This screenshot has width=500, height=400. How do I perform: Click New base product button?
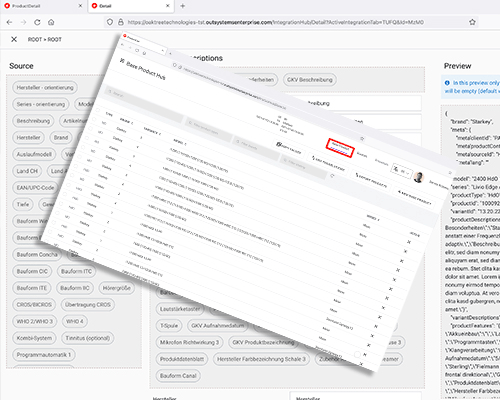click(415, 198)
